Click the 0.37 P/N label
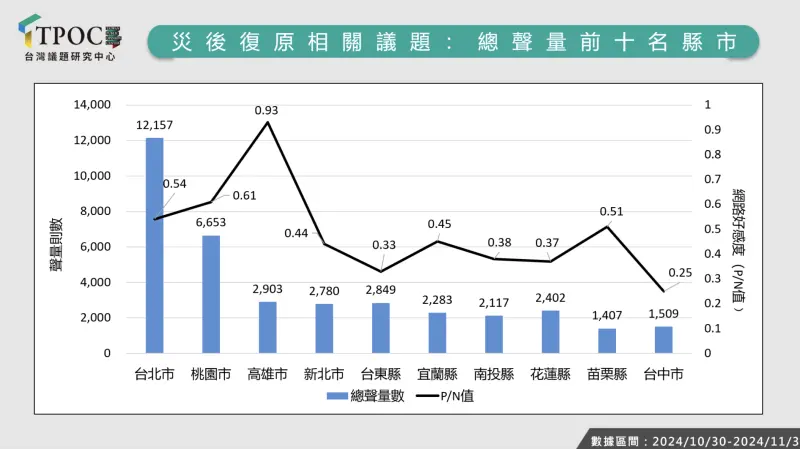The height and width of the screenshot is (449, 800). (547, 243)
